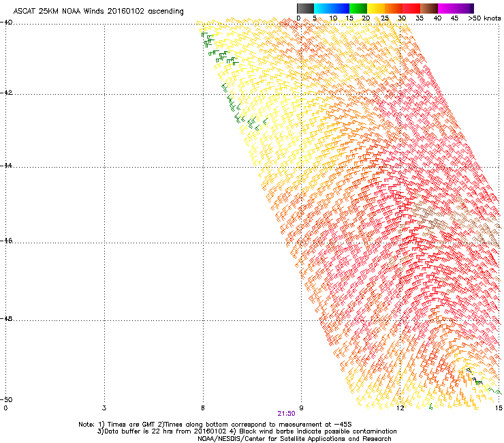504x443 pixels.
Task: Click the latitude label '-46'
Action: click(6, 241)
